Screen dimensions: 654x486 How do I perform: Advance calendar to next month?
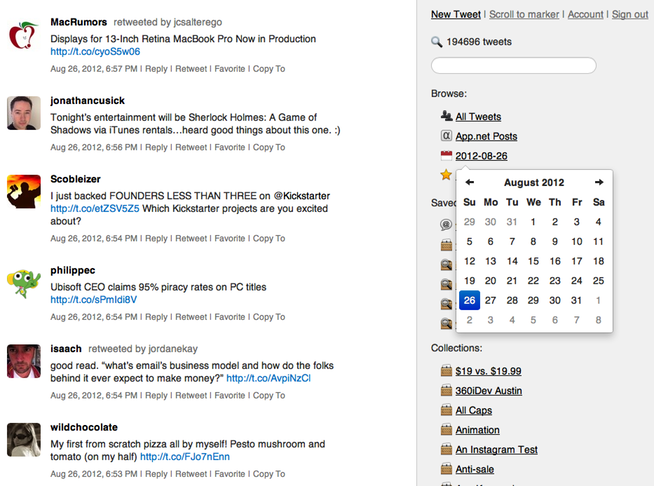coord(598,183)
